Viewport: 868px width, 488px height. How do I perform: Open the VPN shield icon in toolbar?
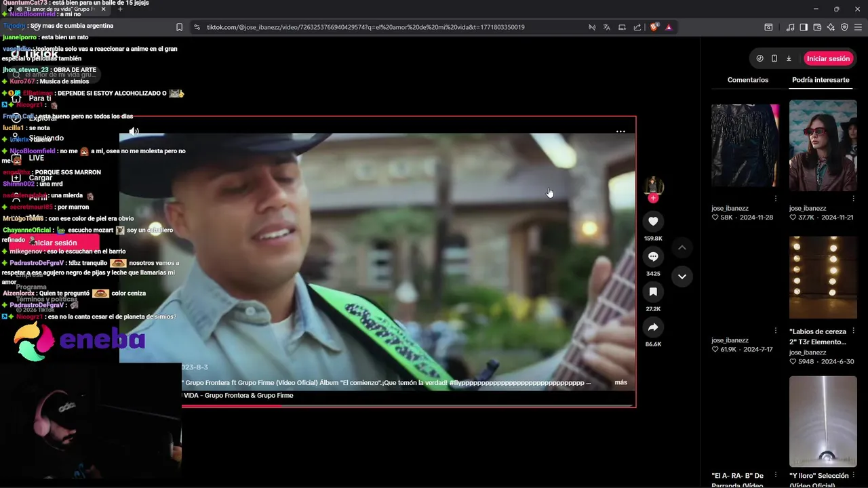click(x=844, y=27)
